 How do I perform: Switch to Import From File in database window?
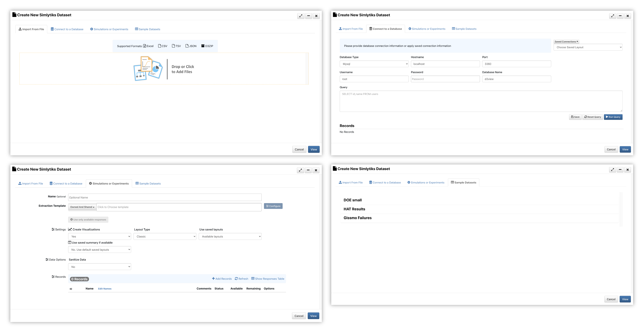coord(351,29)
